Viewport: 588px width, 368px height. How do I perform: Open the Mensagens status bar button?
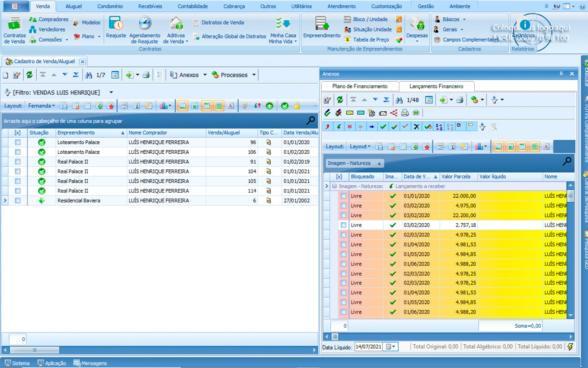(90, 363)
